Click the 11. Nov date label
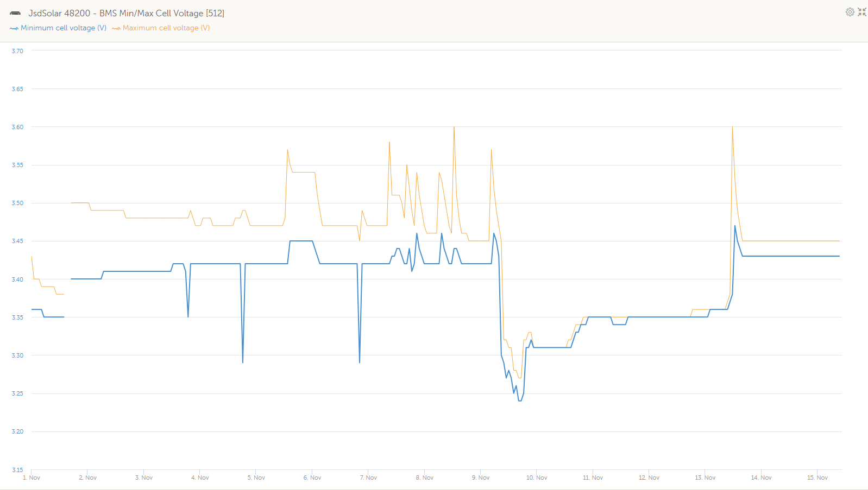Viewport: 868px width, 490px height. coord(593,478)
